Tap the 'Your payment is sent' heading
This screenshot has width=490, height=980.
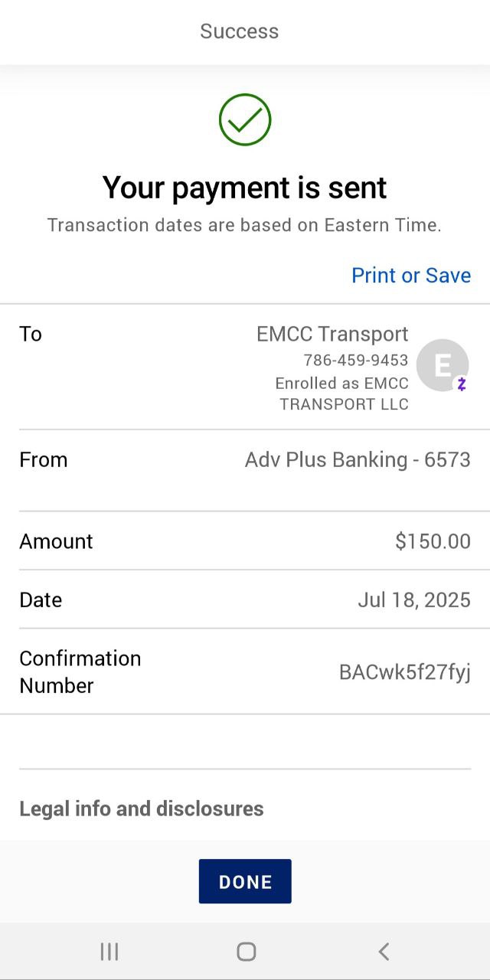pyautogui.click(x=245, y=188)
